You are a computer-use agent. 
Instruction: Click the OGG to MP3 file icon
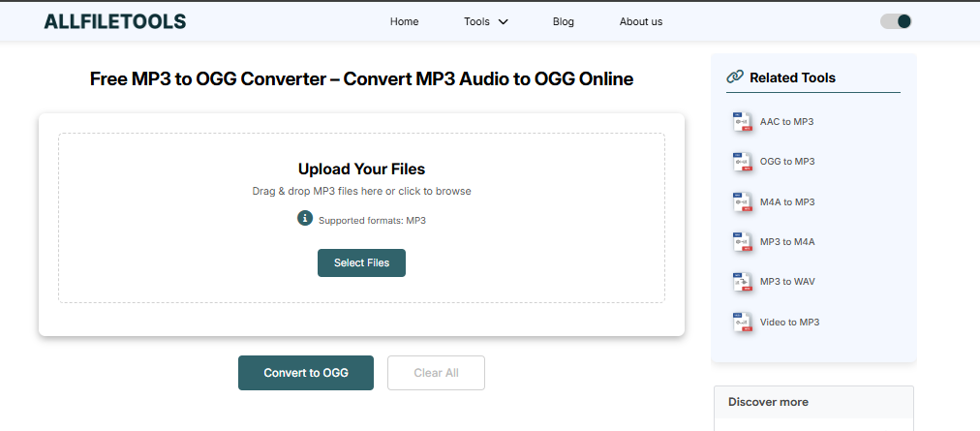tap(743, 162)
